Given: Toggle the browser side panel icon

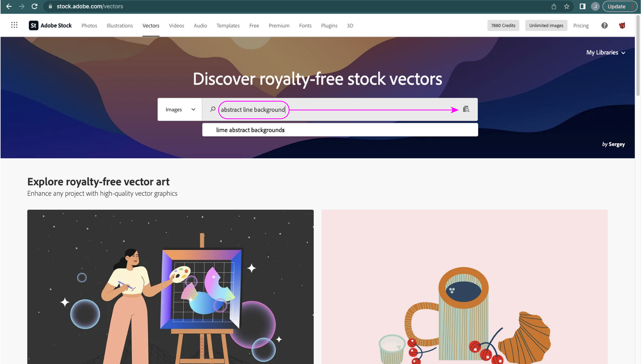Looking at the screenshot, I should pyautogui.click(x=582, y=7).
